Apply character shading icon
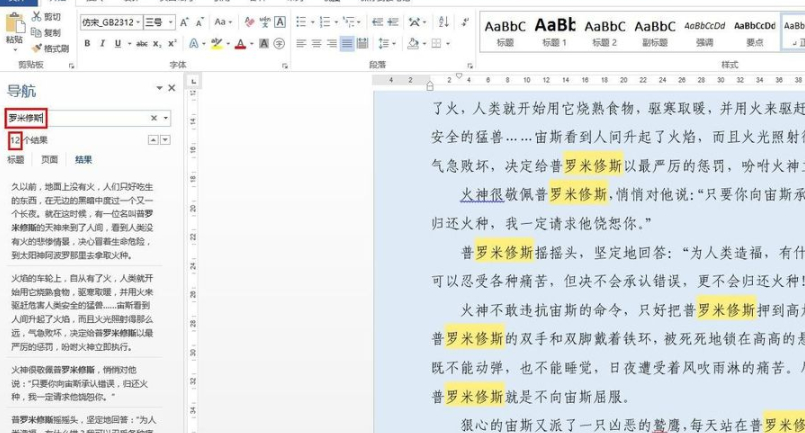 (x=264, y=44)
